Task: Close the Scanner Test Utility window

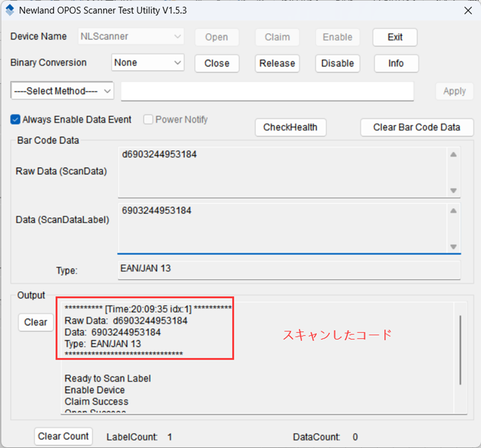Action: pos(468,10)
